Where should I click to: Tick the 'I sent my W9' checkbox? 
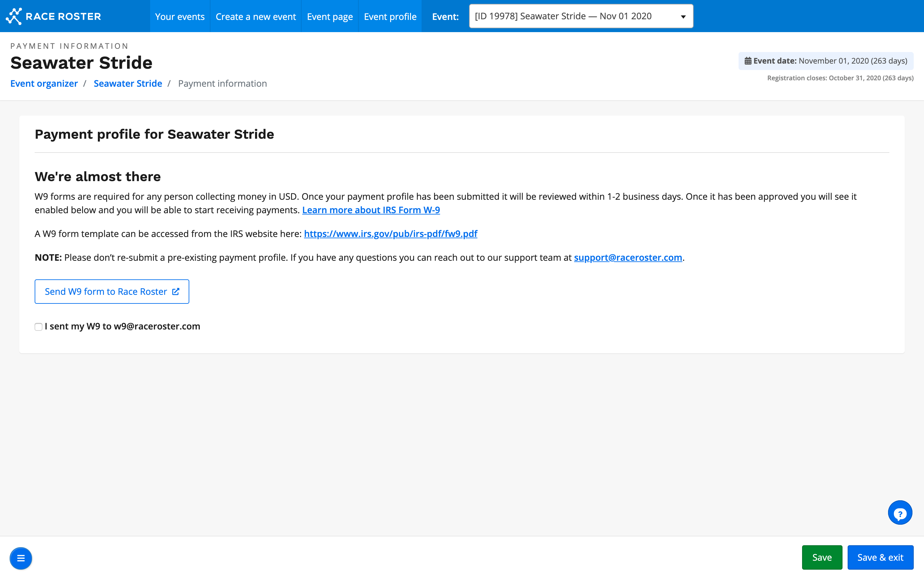pos(38,327)
